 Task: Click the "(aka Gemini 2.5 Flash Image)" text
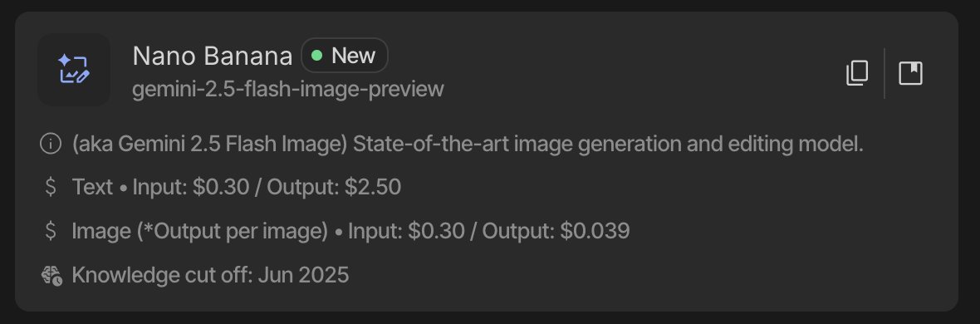click(209, 145)
